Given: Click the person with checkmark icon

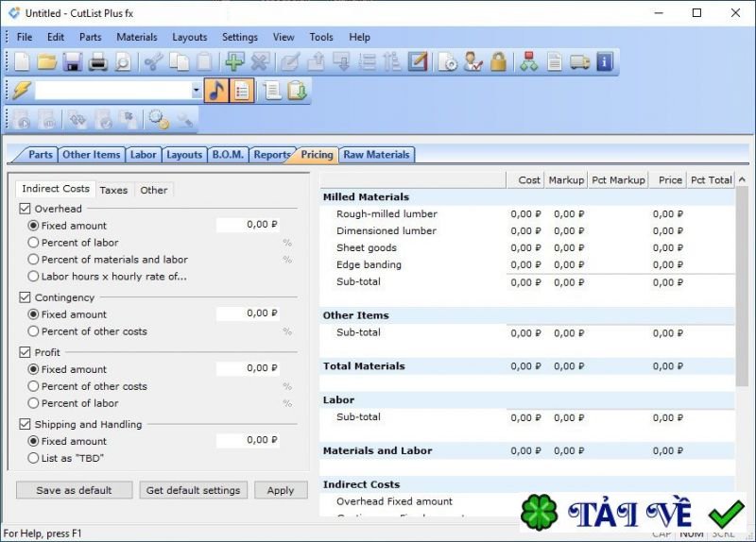Looking at the screenshot, I should [x=473, y=62].
